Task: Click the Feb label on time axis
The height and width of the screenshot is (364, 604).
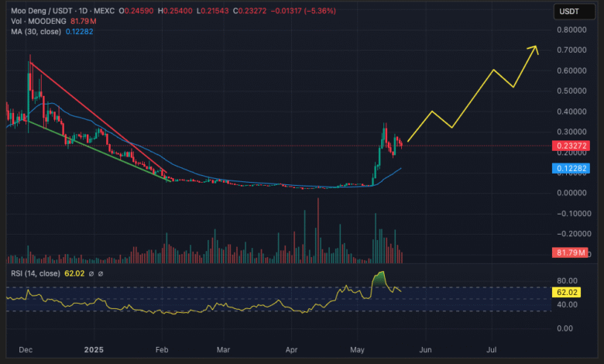Action: (x=162, y=350)
